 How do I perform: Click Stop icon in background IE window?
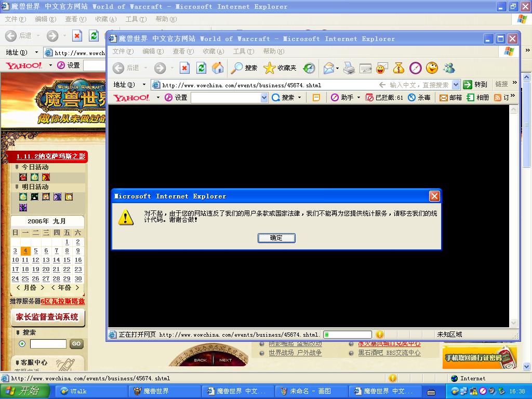click(77, 36)
